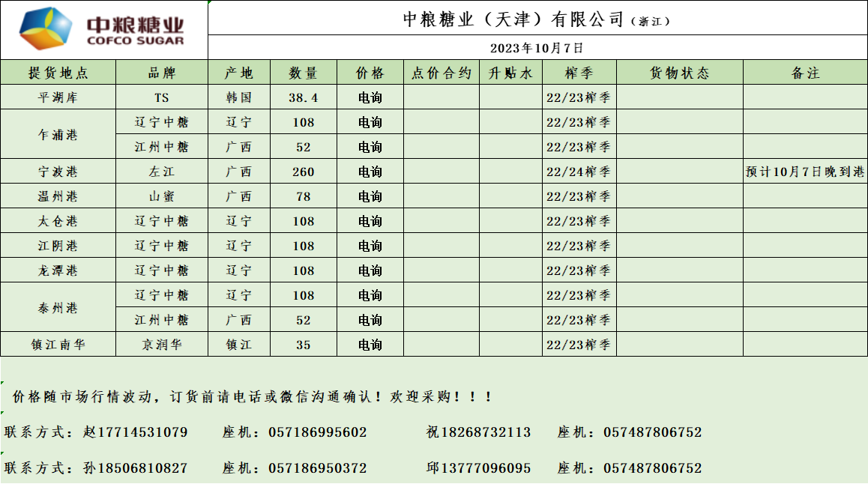Image resolution: width=868 pixels, height=484 pixels.
Task: Click the 品牌 column header
Action: [x=162, y=73]
